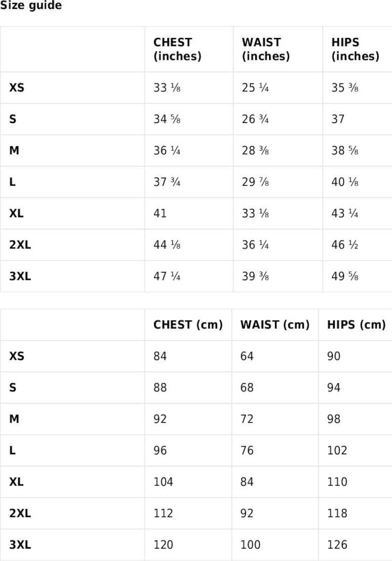392x561 pixels.
Task: Click chest value 84 in cm table
Action: pyautogui.click(x=160, y=356)
